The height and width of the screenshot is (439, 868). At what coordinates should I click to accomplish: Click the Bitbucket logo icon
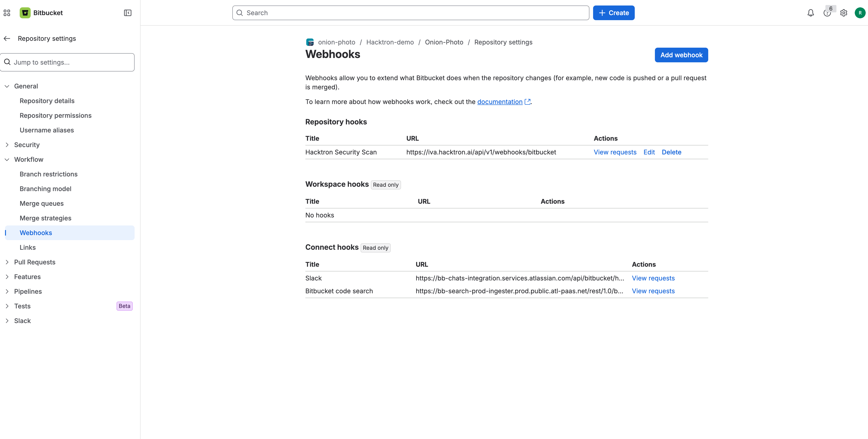pyautogui.click(x=25, y=13)
